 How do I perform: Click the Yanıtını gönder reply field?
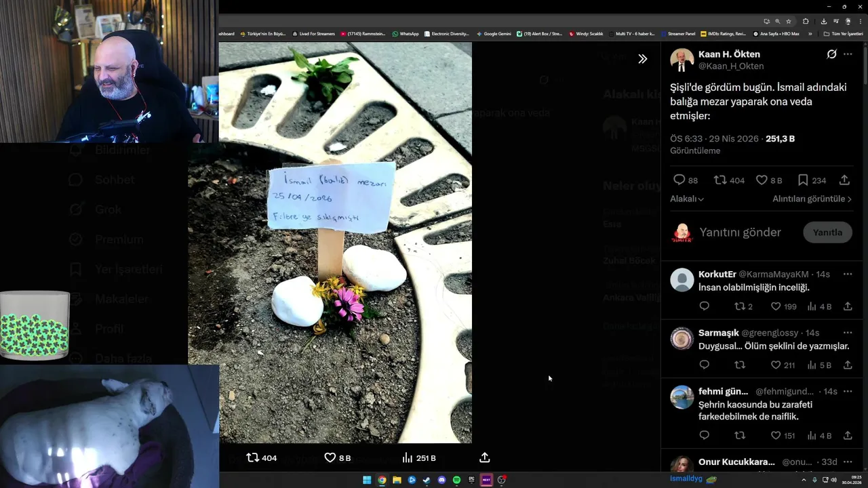point(741,232)
